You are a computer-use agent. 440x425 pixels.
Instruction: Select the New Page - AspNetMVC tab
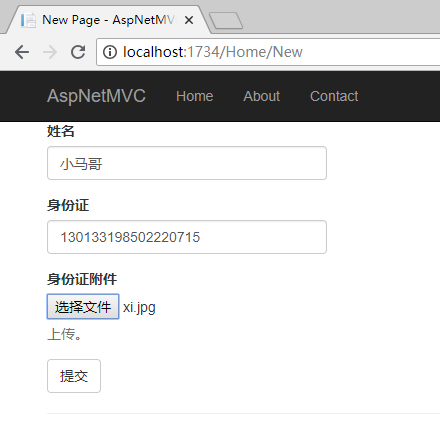point(108,20)
